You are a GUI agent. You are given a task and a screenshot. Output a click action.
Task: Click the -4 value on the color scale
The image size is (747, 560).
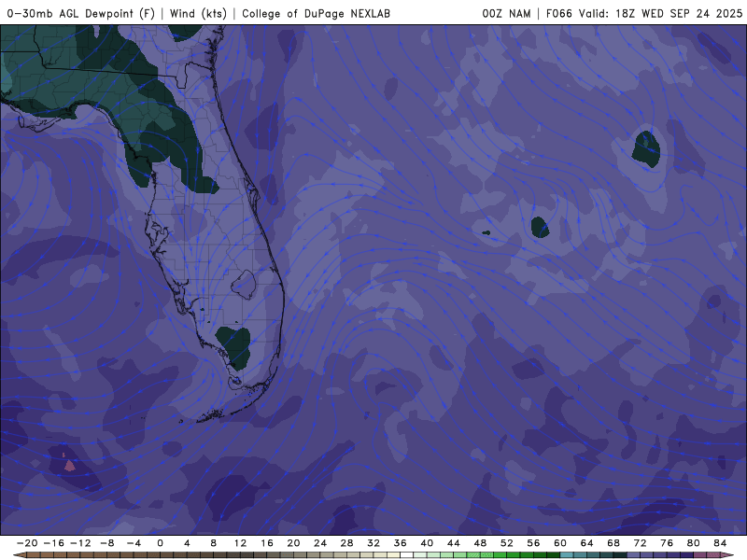[x=134, y=543]
